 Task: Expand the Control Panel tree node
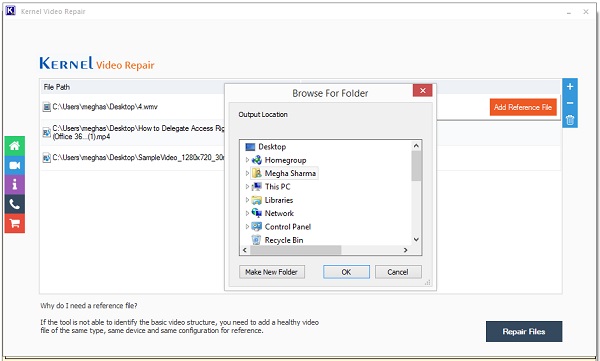point(247,227)
